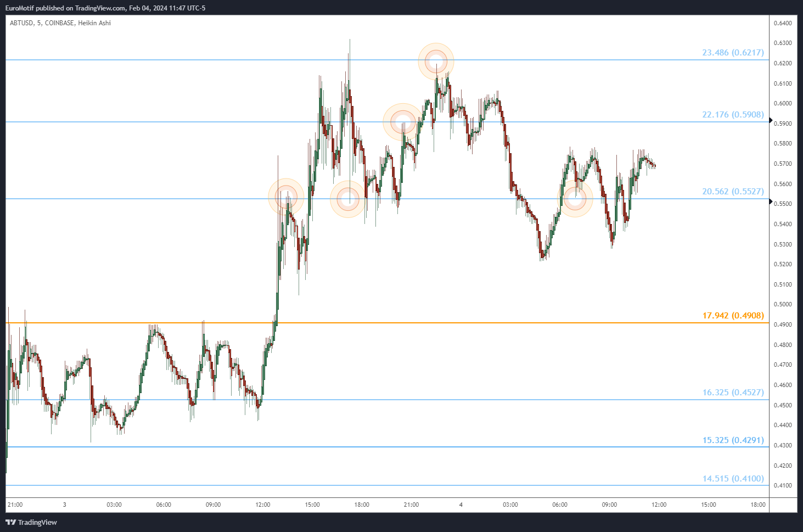This screenshot has height=532, width=803.
Task: Select the 15.325 (0.4291) level label
Action: (x=733, y=440)
